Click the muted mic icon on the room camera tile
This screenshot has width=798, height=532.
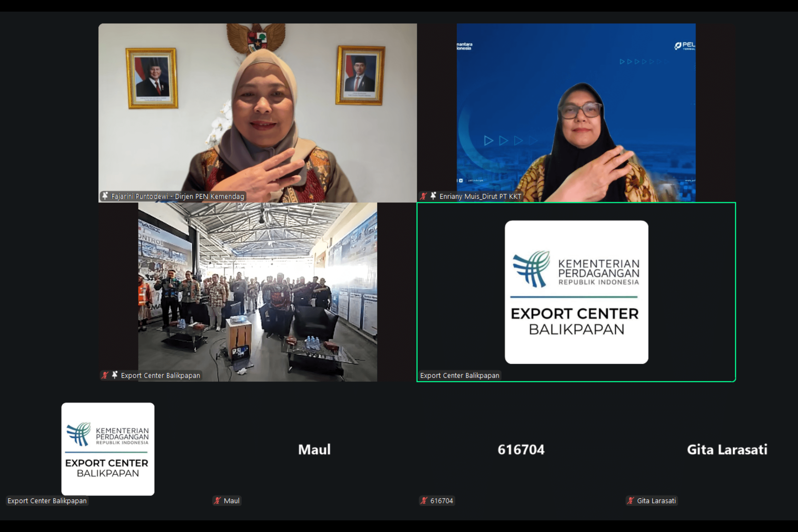click(105, 375)
